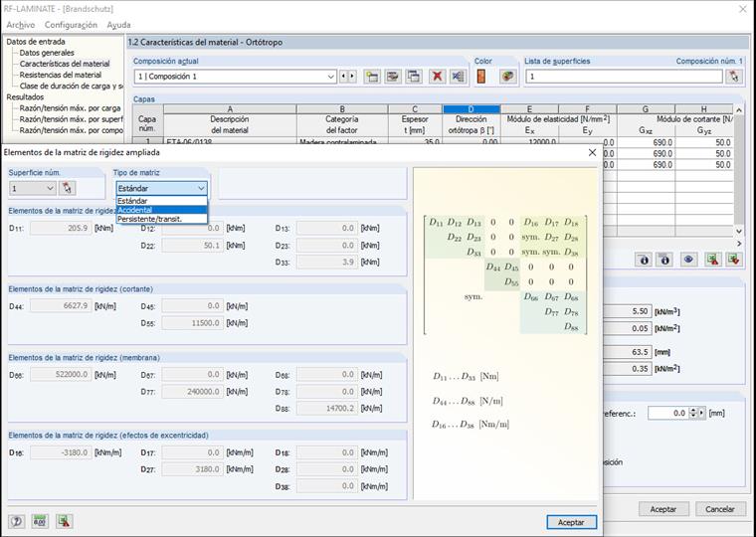This screenshot has height=537, width=756.
Task: Click previous/next composition arrows
Action: click(347, 77)
